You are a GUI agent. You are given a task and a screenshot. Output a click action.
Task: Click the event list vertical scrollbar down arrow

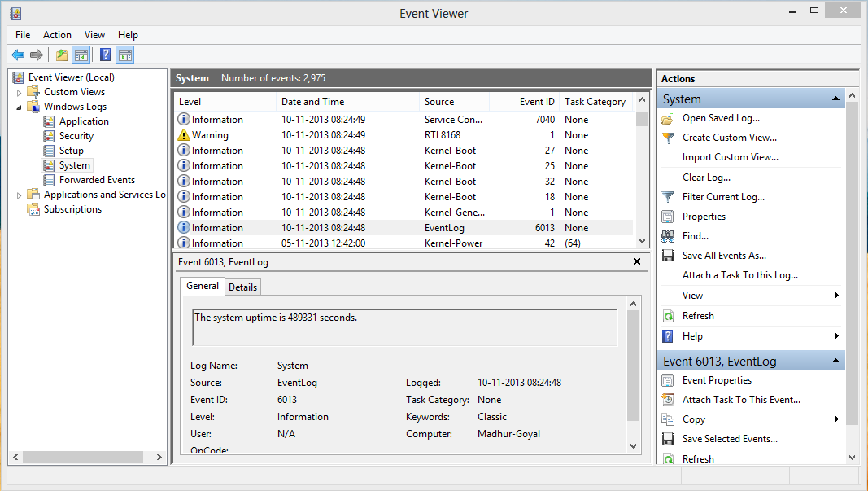click(642, 241)
